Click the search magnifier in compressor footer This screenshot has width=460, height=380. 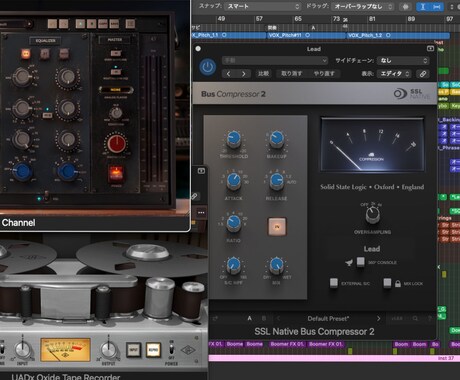click(415, 318)
